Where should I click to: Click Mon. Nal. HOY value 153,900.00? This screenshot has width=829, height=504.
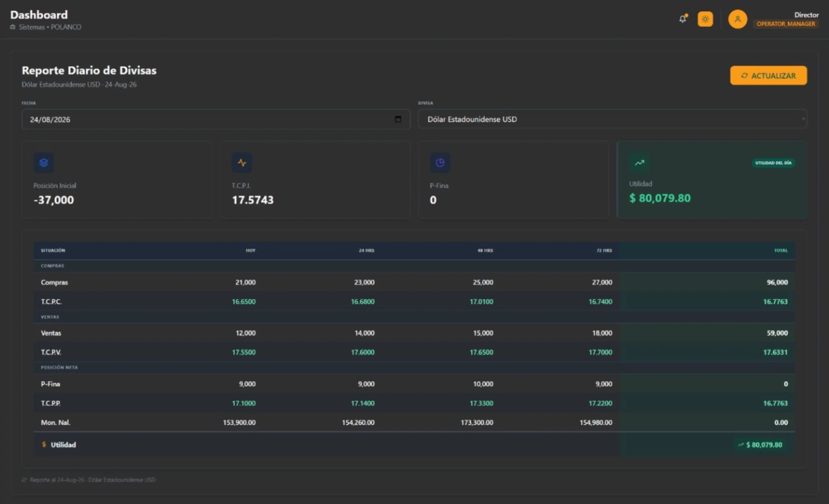click(x=239, y=423)
